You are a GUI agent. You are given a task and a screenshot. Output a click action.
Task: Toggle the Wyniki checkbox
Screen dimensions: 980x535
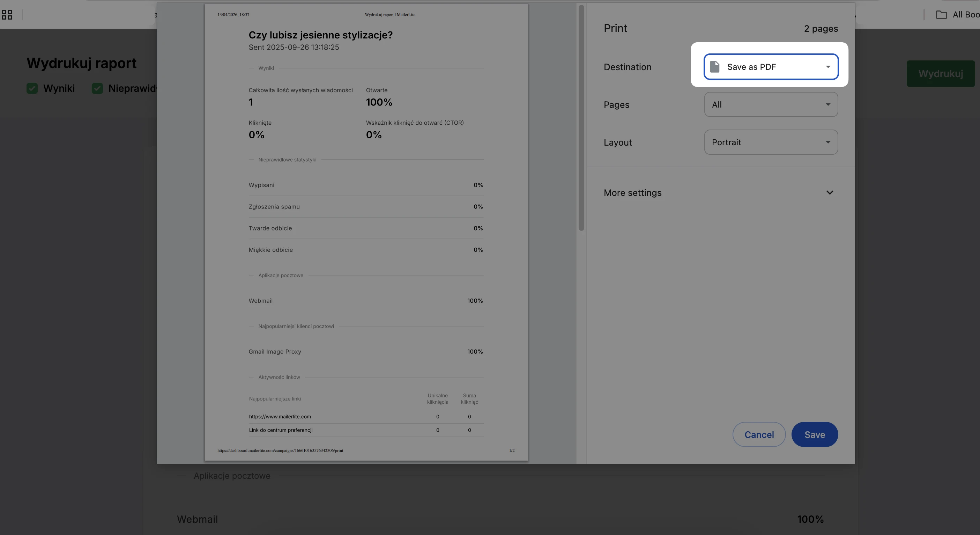[x=32, y=88]
